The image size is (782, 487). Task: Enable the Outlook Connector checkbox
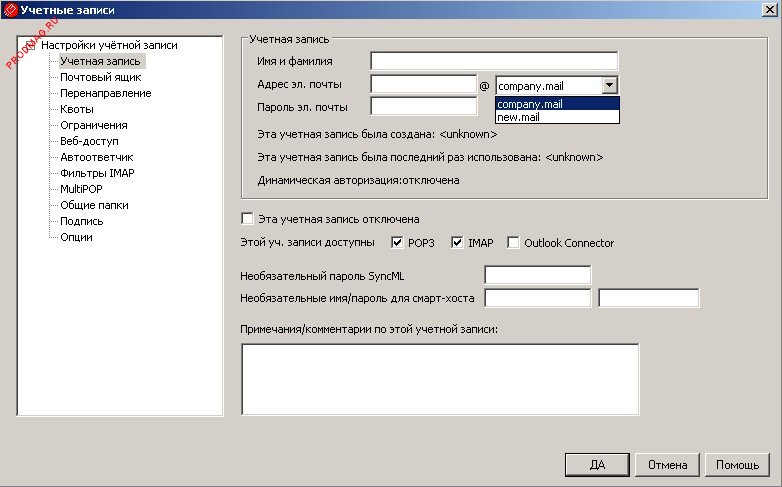[x=514, y=243]
